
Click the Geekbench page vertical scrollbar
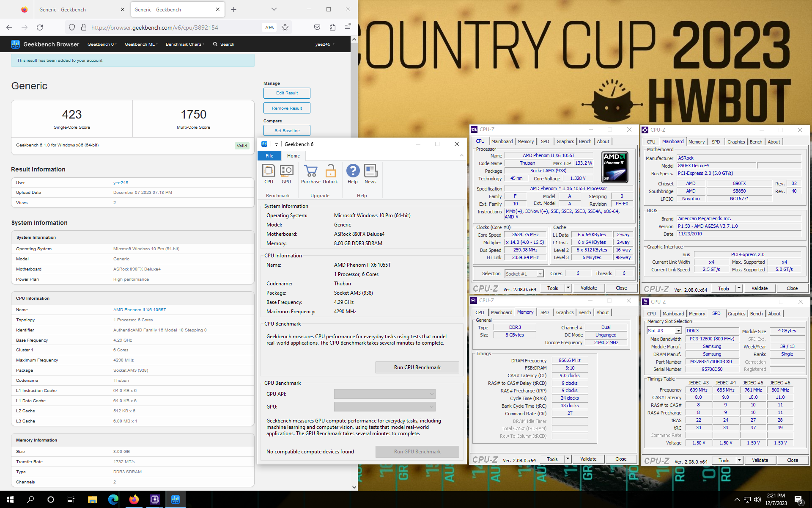coord(354,262)
